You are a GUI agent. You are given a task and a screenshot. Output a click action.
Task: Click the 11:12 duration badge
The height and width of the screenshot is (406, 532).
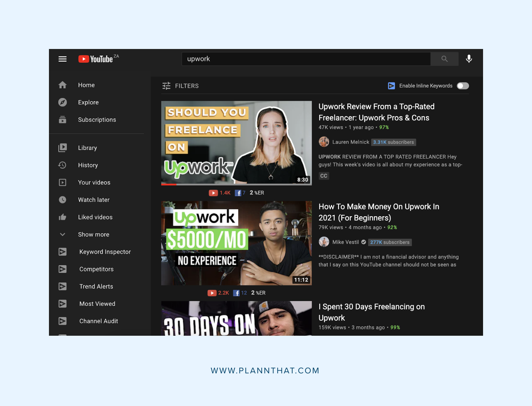pyautogui.click(x=301, y=280)
